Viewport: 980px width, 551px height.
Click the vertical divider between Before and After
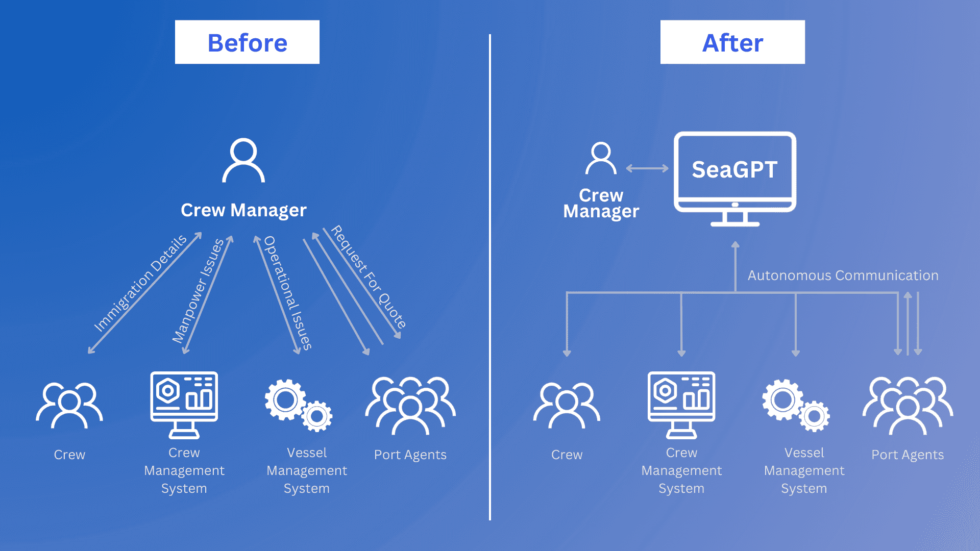489,276
